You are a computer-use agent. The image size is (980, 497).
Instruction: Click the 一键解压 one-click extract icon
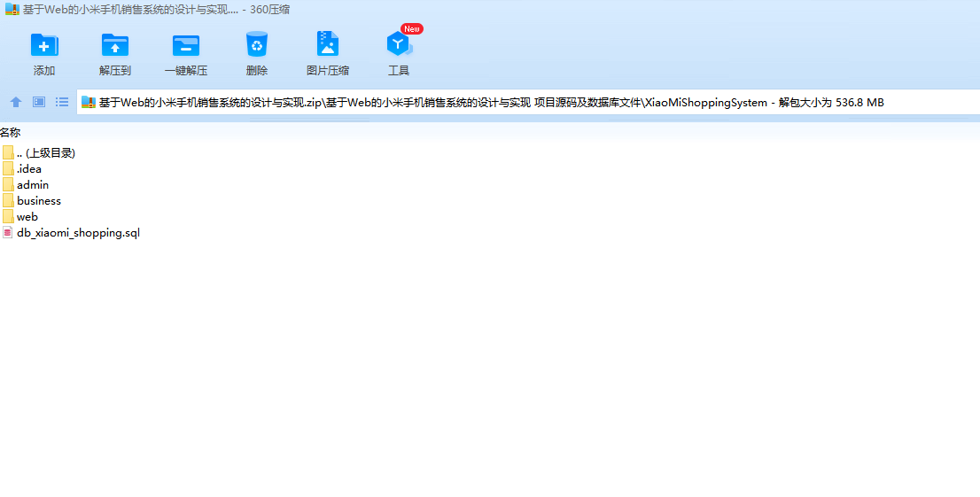(x=185, y=46)
